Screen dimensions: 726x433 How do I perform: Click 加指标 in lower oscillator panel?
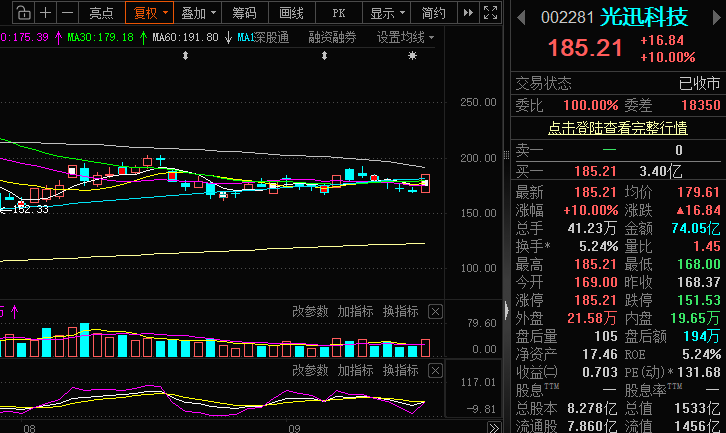355,370
